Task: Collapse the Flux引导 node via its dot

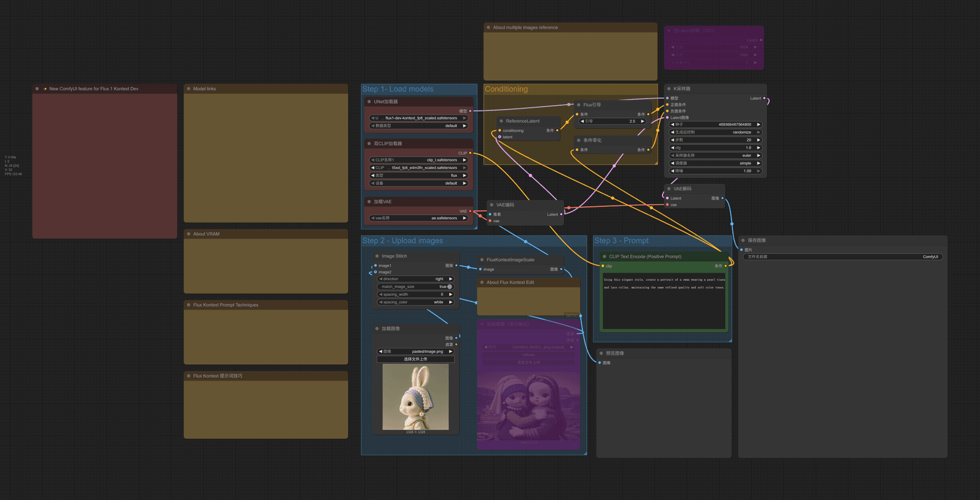Action: coord(578,105)
